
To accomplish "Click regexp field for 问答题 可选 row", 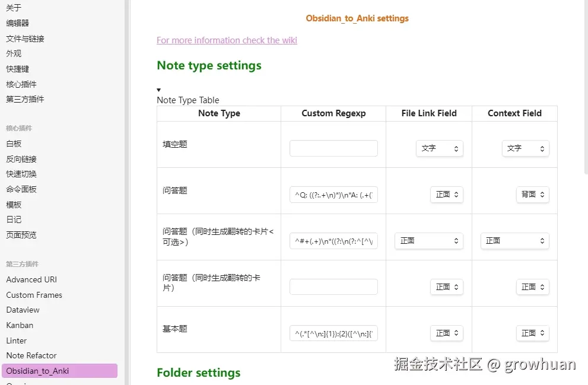I will [333, 241].
